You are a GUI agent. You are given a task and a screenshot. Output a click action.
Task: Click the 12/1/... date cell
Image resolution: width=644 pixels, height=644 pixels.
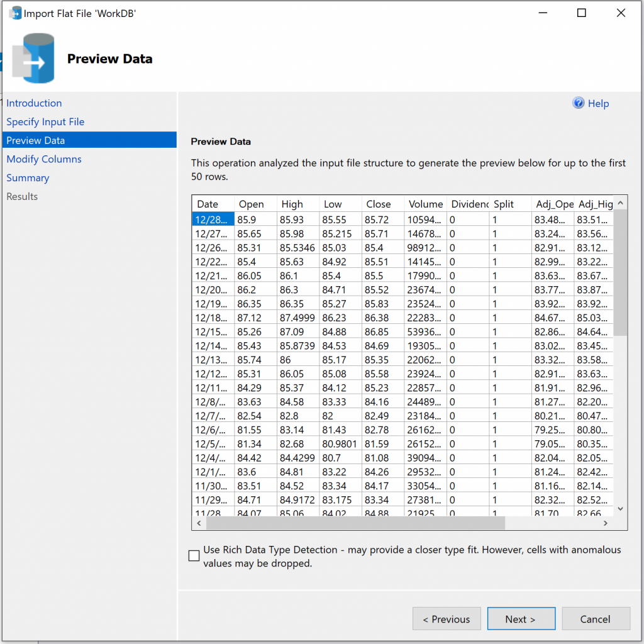(x=214, y=472)
